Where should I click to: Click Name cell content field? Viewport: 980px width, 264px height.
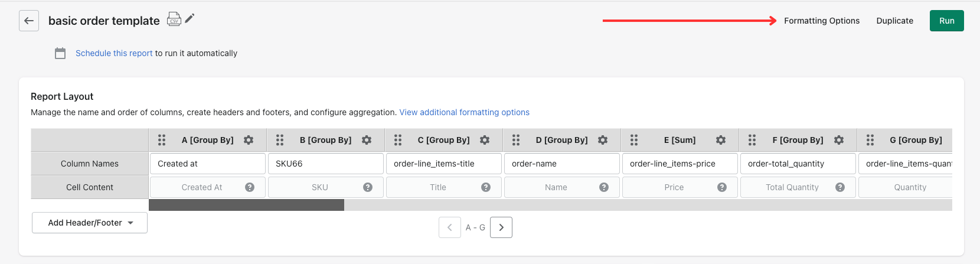coord(562,187)
